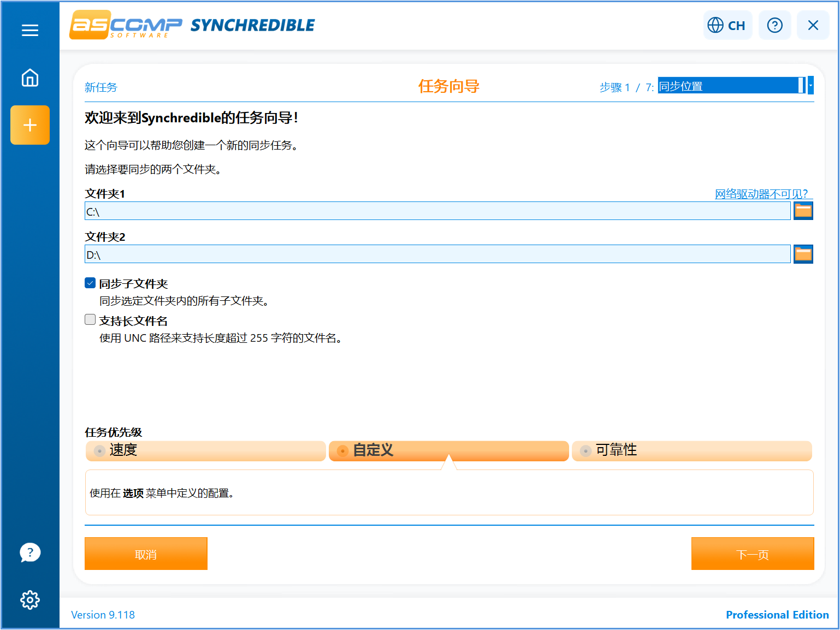Click the 任务向导 heading
The height and width of the screenshot is (630, 840).
[x=449, y=86]
